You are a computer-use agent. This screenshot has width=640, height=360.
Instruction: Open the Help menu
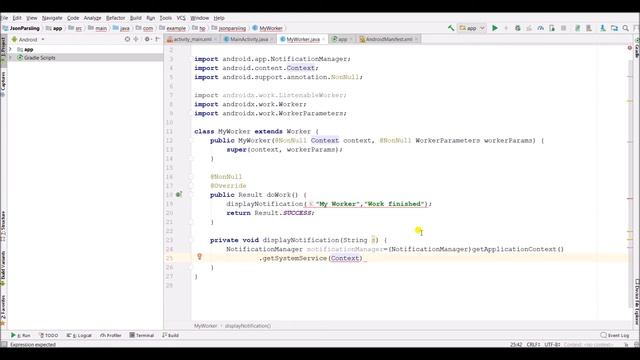coord(219,18)
